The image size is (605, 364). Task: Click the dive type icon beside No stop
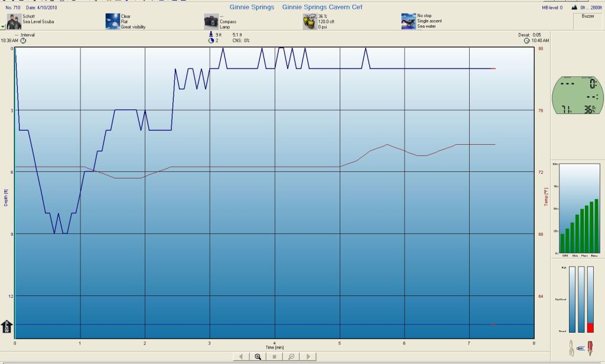click(409, 22)
